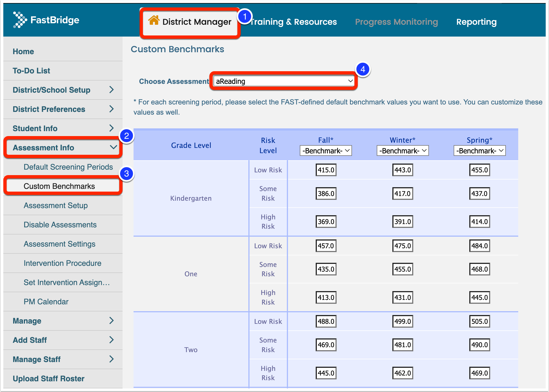Click the District Manager home icon

tap(154, 20)
